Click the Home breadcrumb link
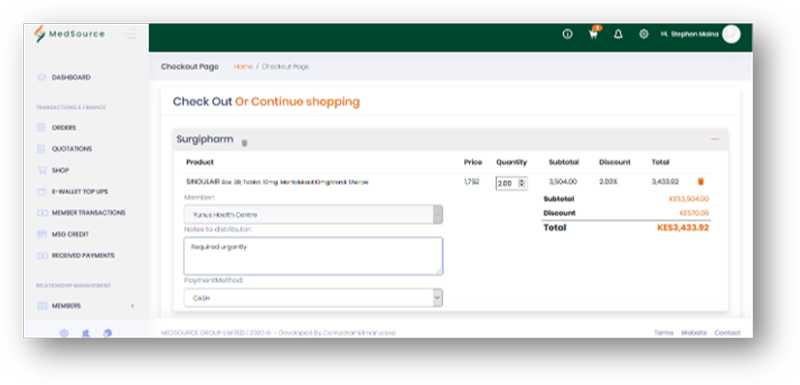This screenshot has width=800, height=385. click(x=243, y=67)
